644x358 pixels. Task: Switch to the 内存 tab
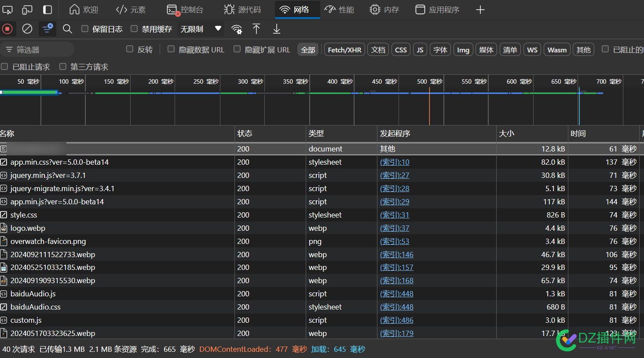(384, 10)
